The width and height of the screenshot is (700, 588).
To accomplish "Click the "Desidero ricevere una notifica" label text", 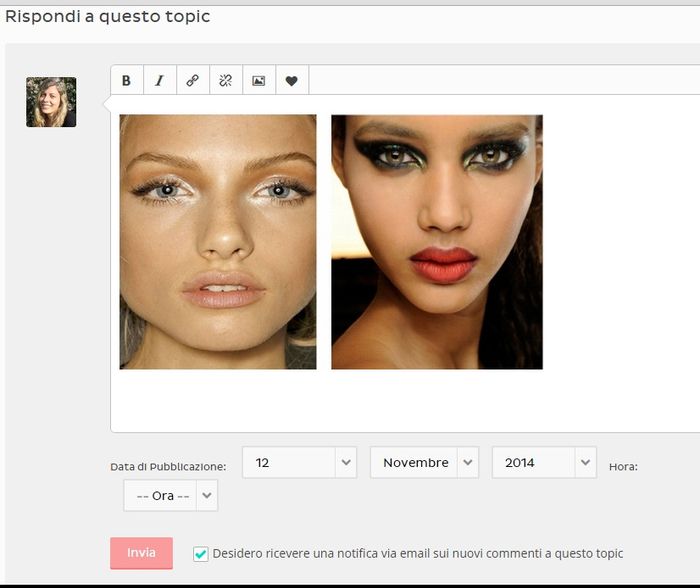I will pyautogui.click(x=417, y=553).
